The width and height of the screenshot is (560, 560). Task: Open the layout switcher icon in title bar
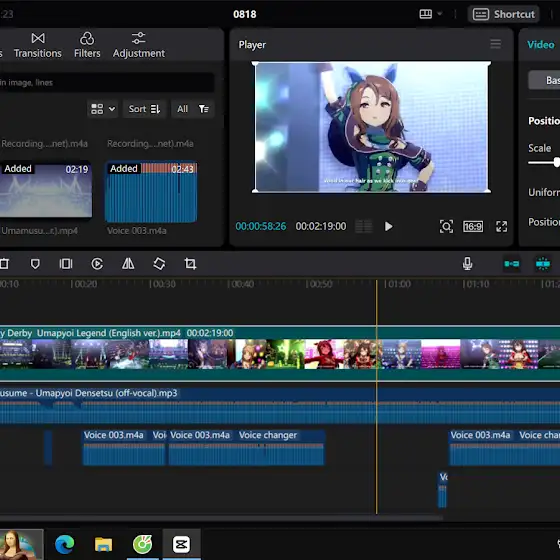425,14
